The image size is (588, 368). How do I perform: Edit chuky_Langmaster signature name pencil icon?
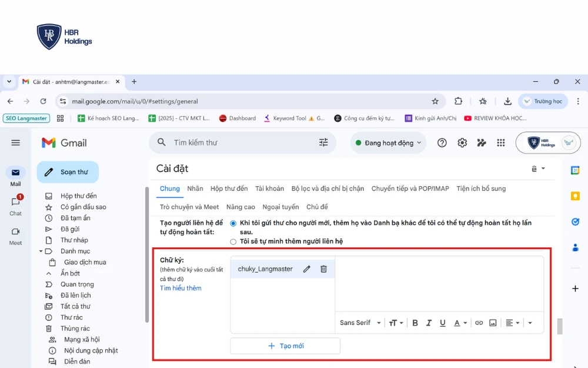point(307,269)
